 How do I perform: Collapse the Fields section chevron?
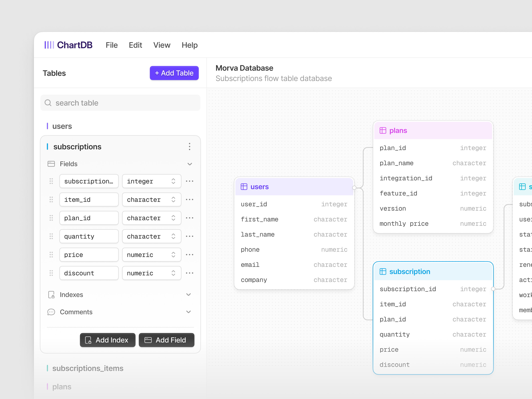190,164
